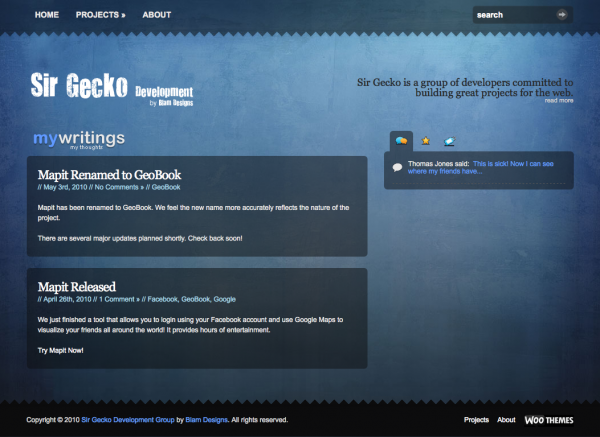Click the footer Projects link
Screen dimensions: 600x437
477,420
